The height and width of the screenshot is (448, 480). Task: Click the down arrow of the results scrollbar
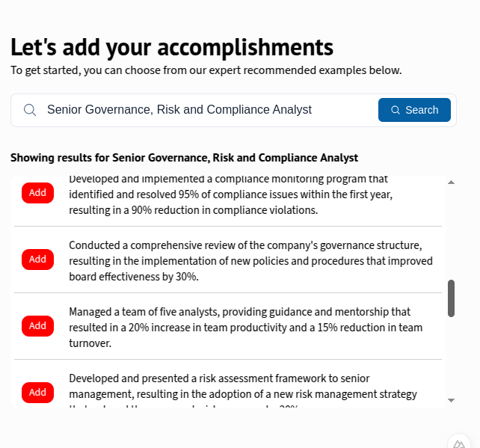coord(451,400)
